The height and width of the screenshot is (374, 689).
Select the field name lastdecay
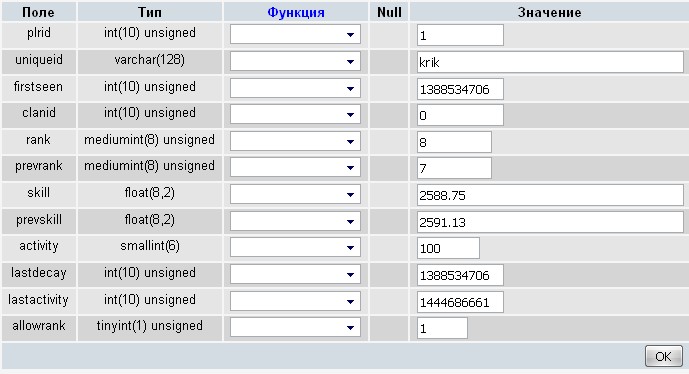click(x=39, y=273)
